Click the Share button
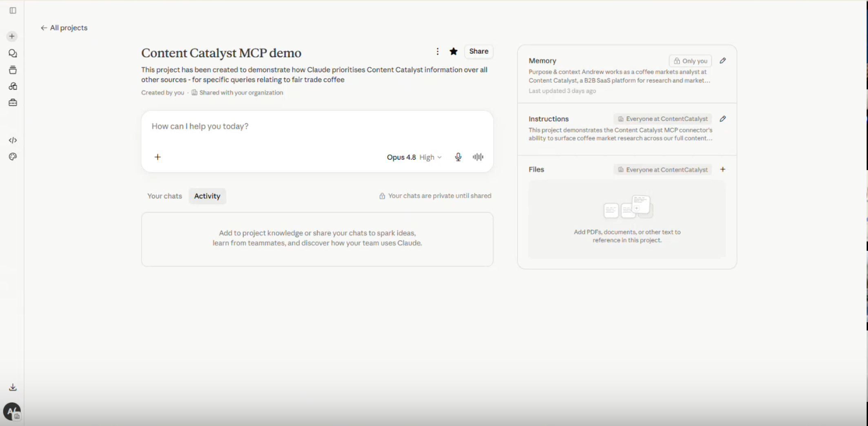Screen dimensions: 868x426 pyautogui.click(x=479, y=51)
